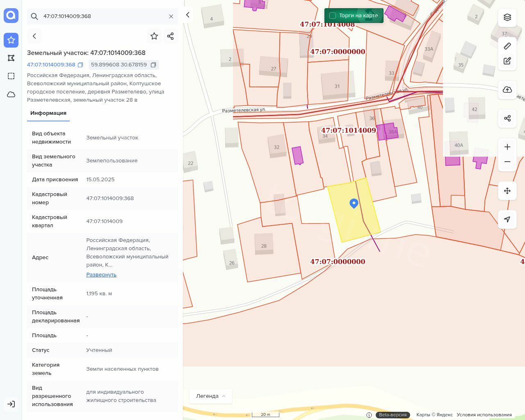The height and width of the screenshot is (420, 525).
Task: Go back with the left arrow button
Action: pyautogui.click(x=34, y=36)
